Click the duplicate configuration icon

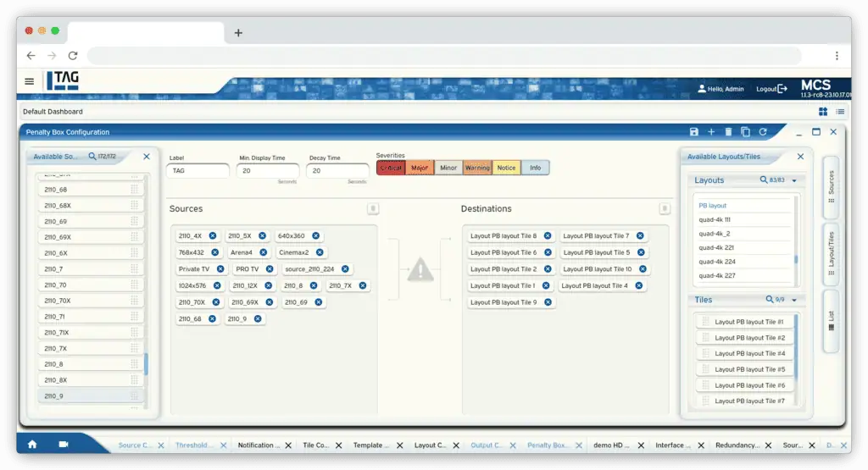(745, 132)
